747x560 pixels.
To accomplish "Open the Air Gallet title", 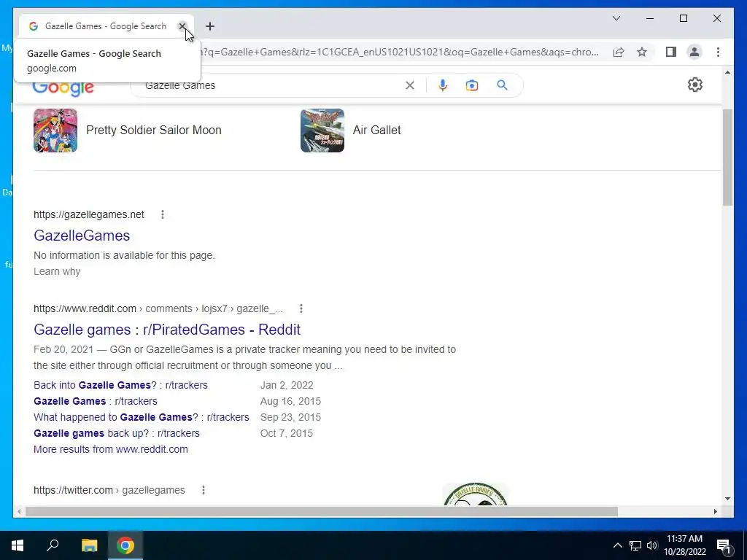I will (377, 130).
